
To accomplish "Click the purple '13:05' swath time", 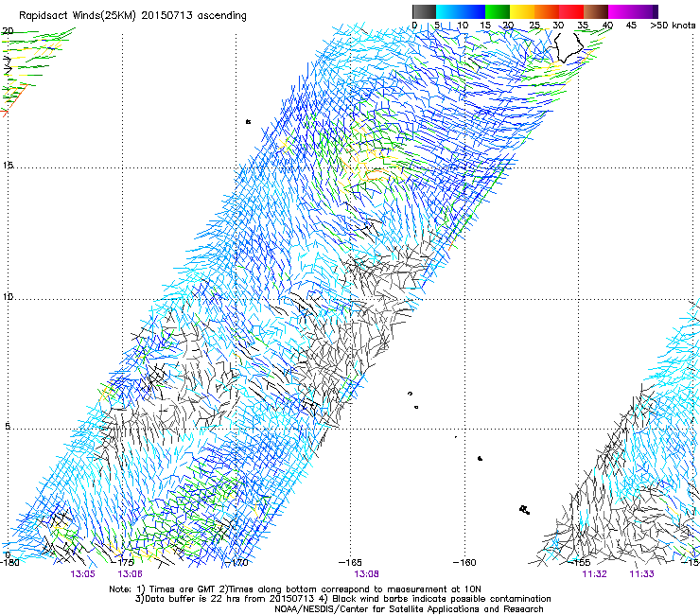I will [82, 574].
